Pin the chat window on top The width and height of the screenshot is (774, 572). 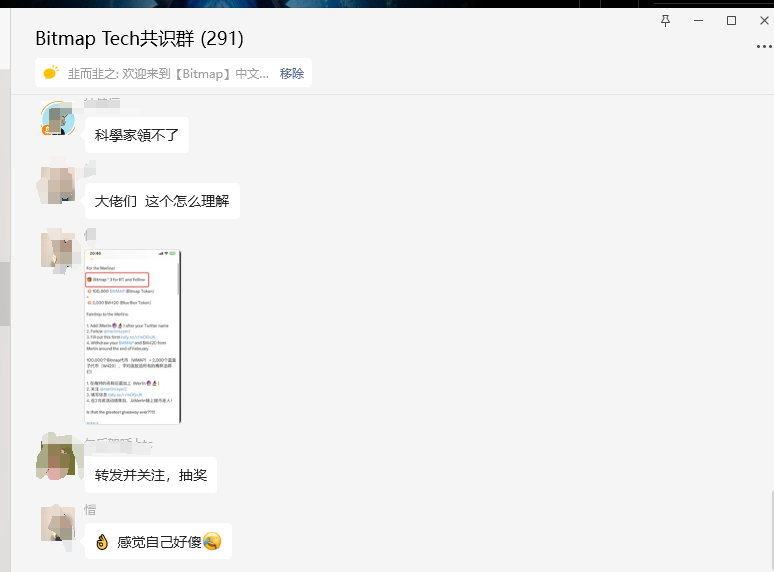click(665, 21)
